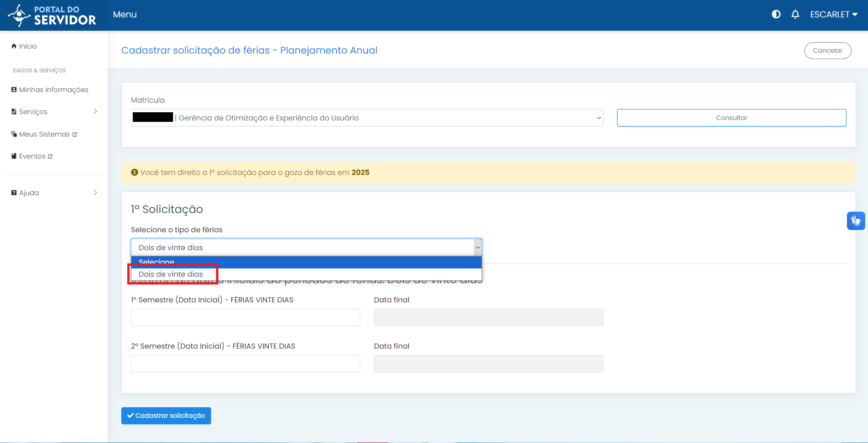Click the second Data final field
This screenshot has height=443, width=868.
coord(488,364)
